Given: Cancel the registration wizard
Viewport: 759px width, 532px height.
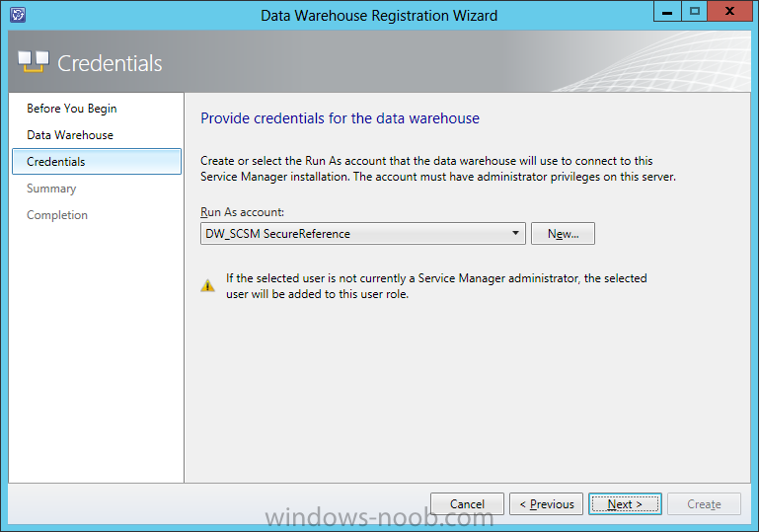Looking at the screenshot, I should pos(467,504).
